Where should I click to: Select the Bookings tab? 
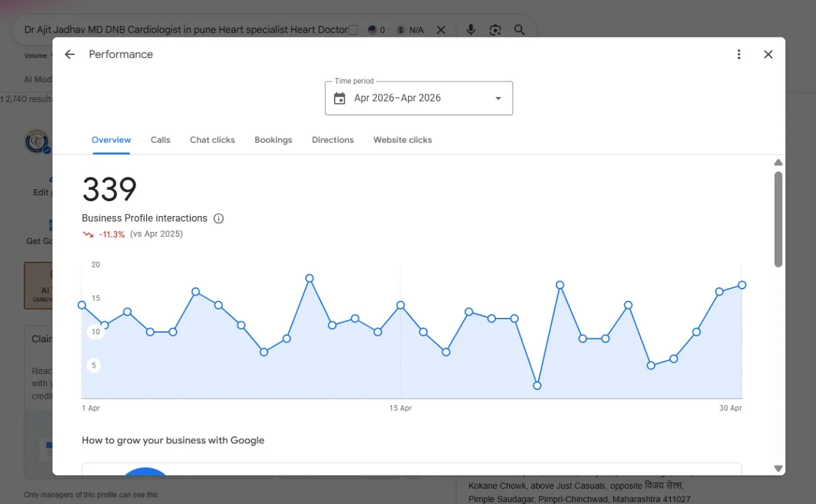click(273, 140)
